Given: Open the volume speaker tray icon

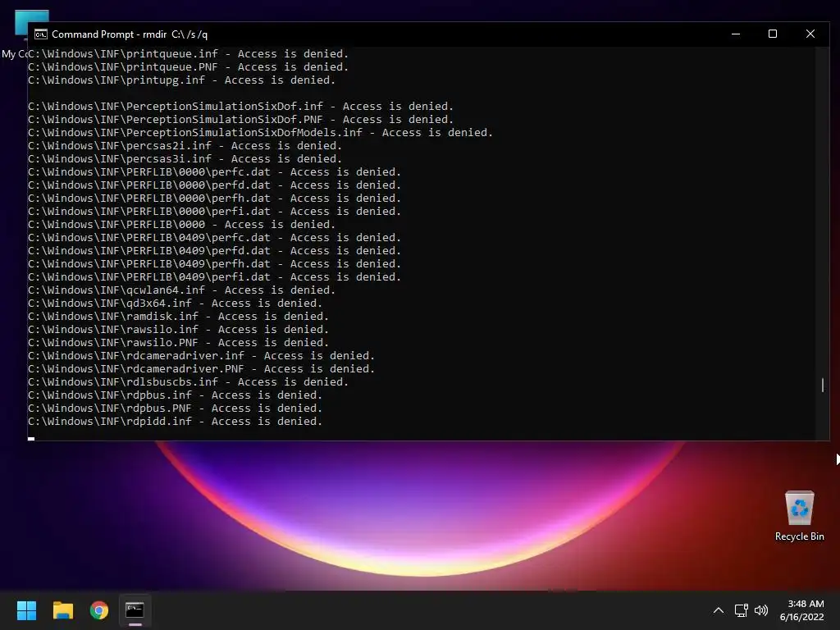Looking at the screenshot, I should click(x=760, y=610).
